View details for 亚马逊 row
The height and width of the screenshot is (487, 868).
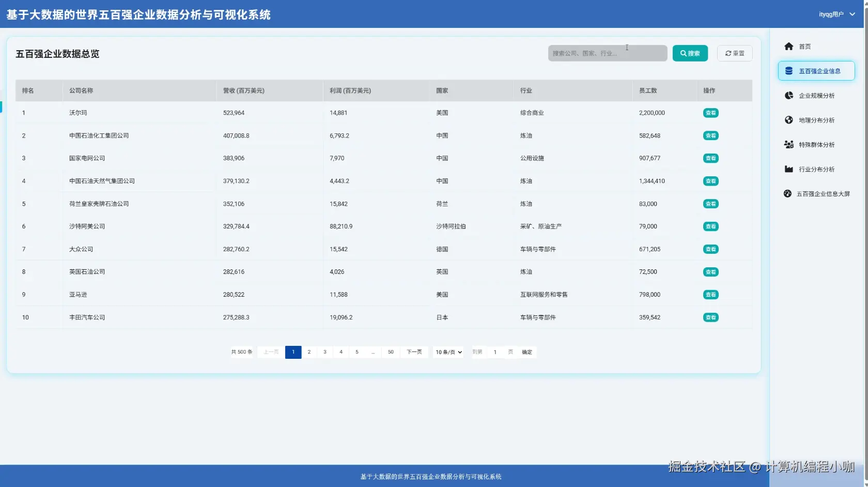click(711, 295)
